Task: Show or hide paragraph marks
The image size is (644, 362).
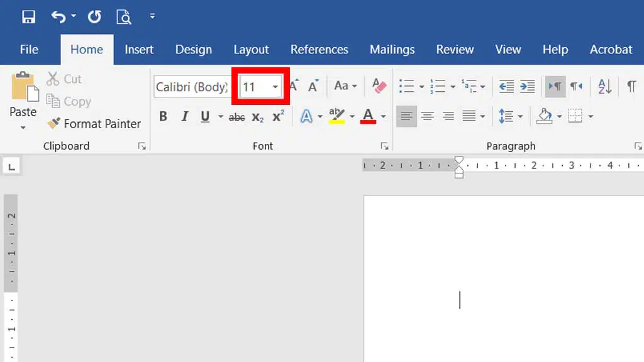Action: [x=631, y=87]
